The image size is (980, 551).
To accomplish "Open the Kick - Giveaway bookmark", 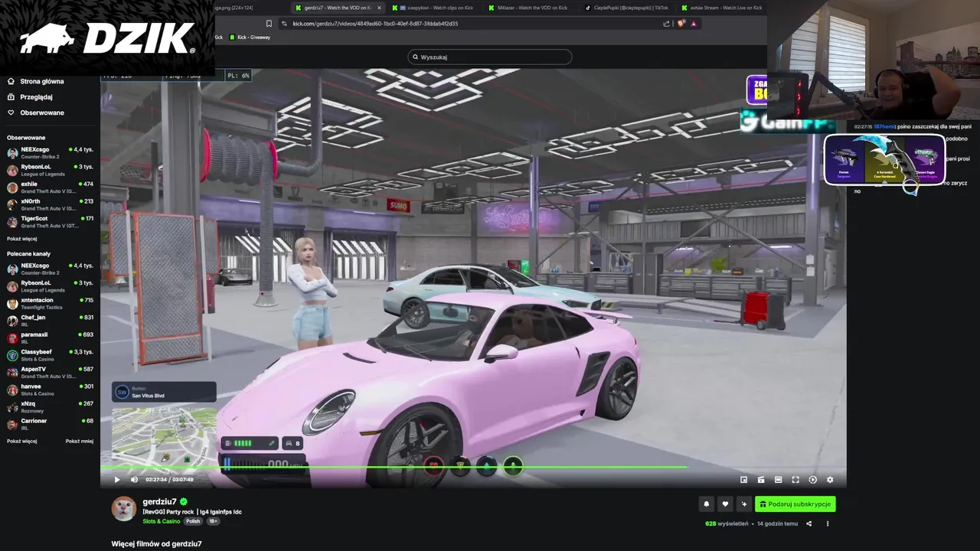I will 250,37.
